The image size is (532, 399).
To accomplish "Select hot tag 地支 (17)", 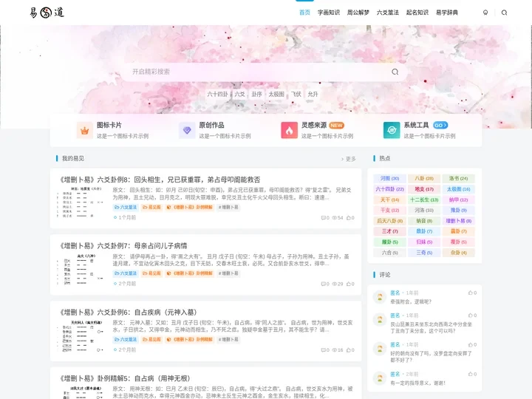I will (x=424, y=189).
